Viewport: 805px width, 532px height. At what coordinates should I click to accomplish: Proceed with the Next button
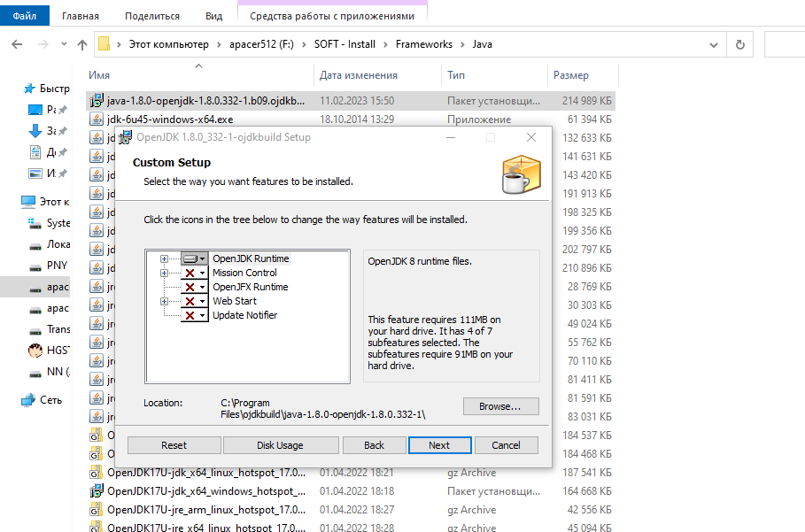pos(439,445)
